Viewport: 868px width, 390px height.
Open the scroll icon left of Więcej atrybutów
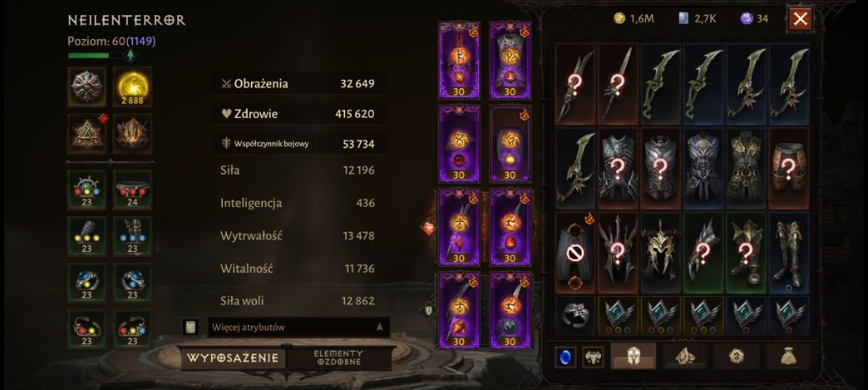pyautogui.click(x=190, y=327)
